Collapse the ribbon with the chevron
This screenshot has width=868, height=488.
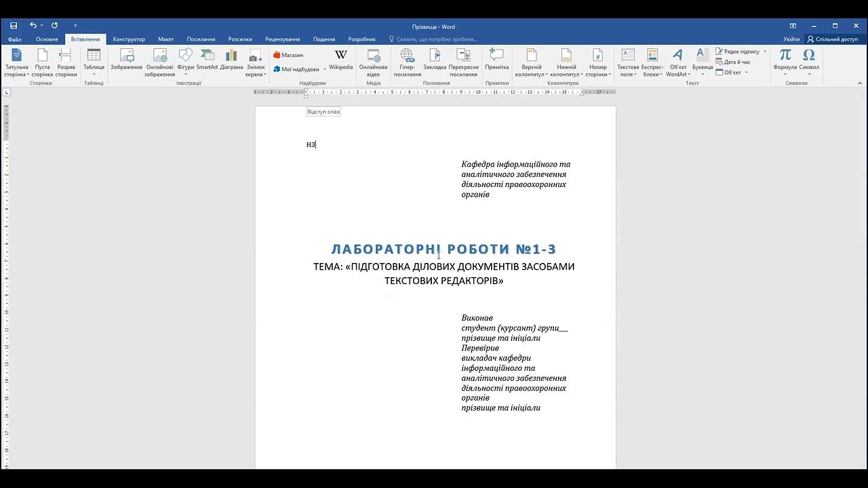859,83
